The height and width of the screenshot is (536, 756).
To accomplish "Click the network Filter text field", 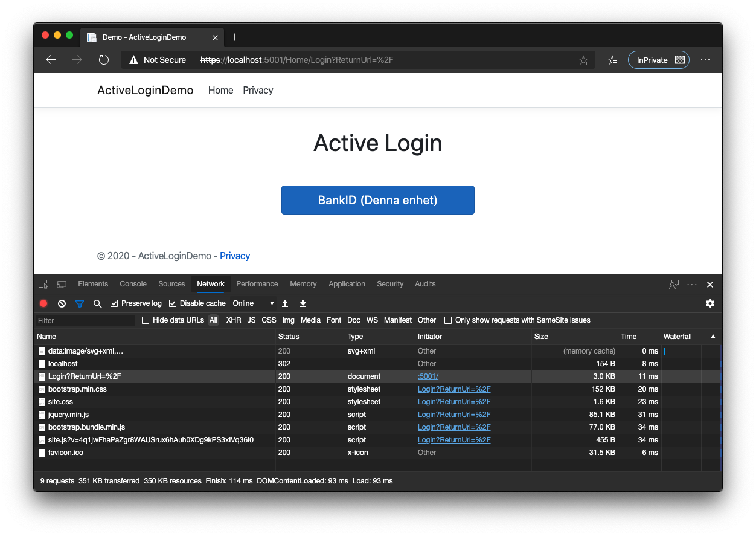I will pyautogui.click(x=85, y=320).
